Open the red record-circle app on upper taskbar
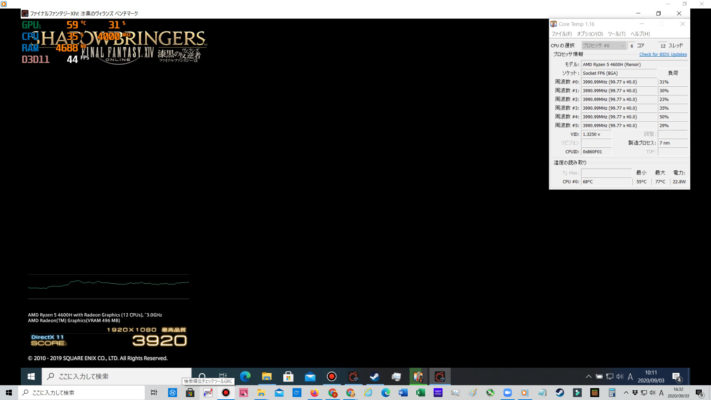Screen dimensions: 711x400 click(331, 376)
